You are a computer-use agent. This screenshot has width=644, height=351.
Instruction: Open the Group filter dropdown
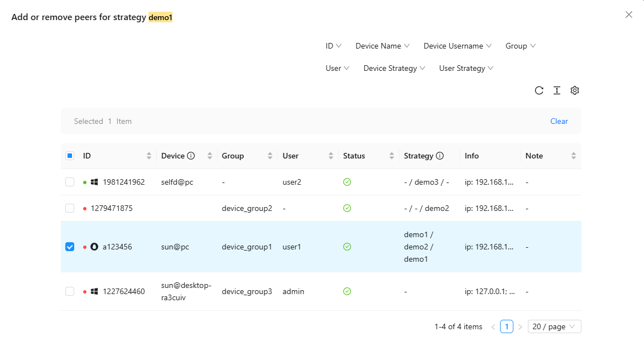click(x=520, y=46)
